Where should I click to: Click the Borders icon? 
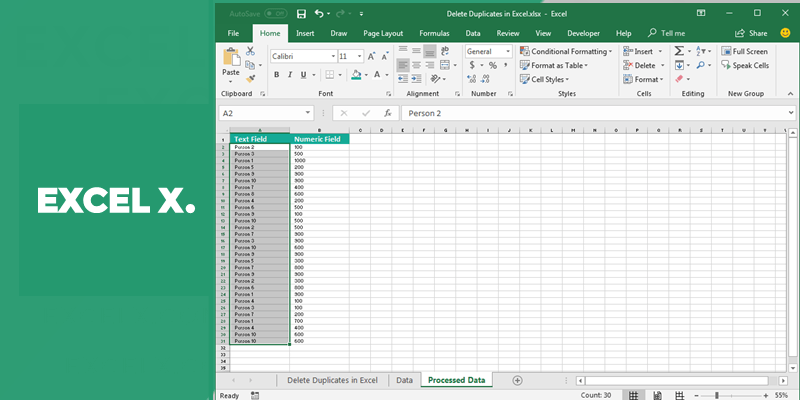tap(330, 74)
